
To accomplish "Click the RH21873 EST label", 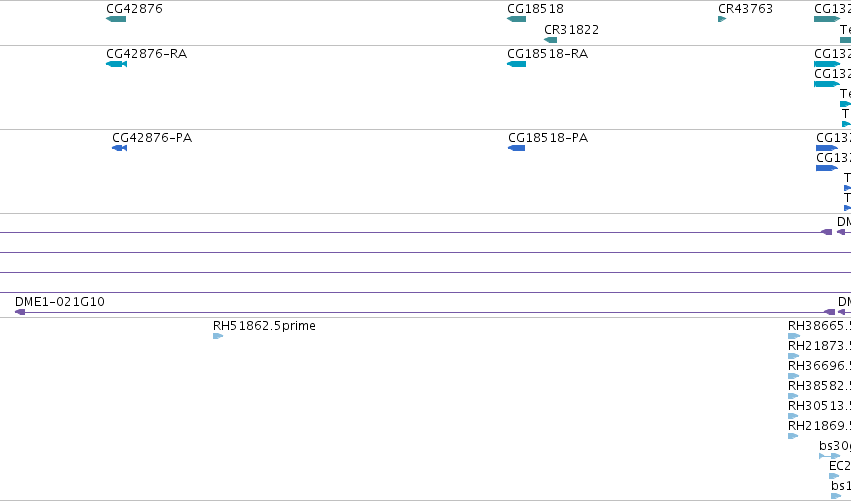I will pyautogui.click(x=820, y=346).
